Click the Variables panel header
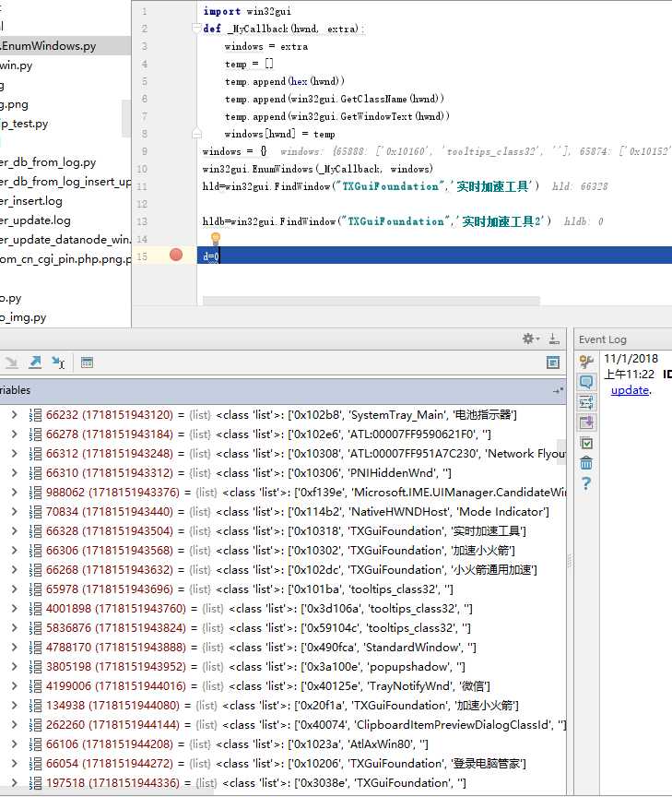This screenshot has width=672, height=797. [282, 390]
